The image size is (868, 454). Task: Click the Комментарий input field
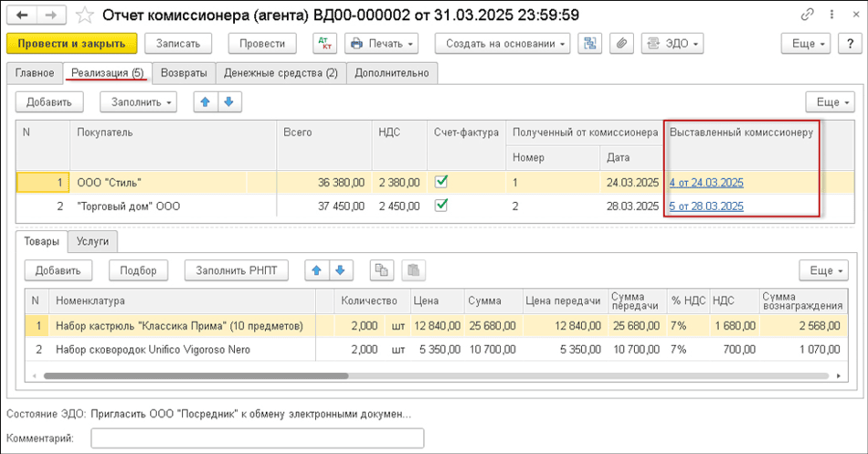tap(257, 438)
